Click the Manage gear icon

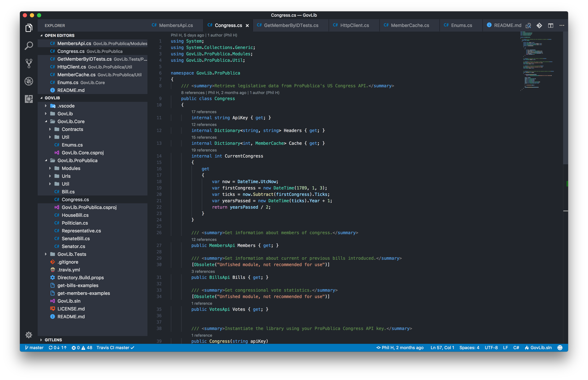[29, 335]
